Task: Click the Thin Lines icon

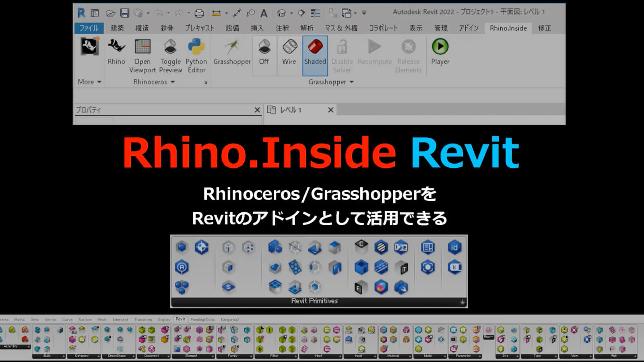Action: (316, 13)
